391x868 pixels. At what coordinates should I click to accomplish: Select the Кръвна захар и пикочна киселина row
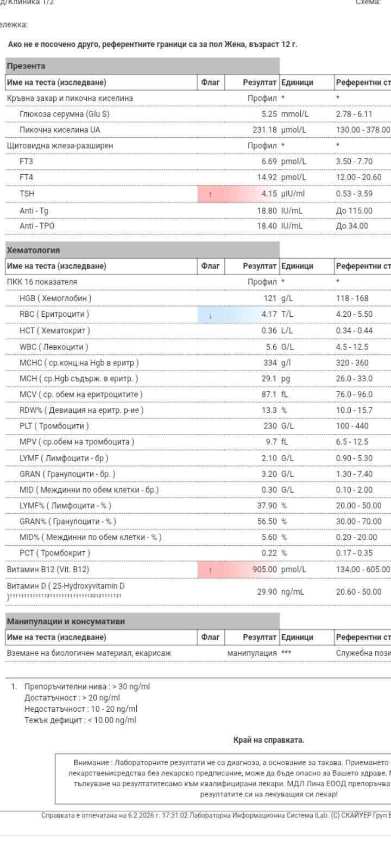coord(70,98)
